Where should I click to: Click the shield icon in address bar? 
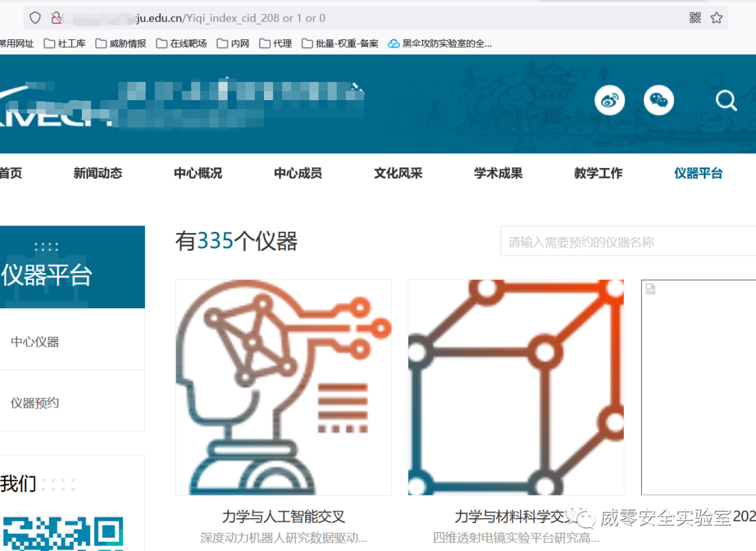(35, 18)
